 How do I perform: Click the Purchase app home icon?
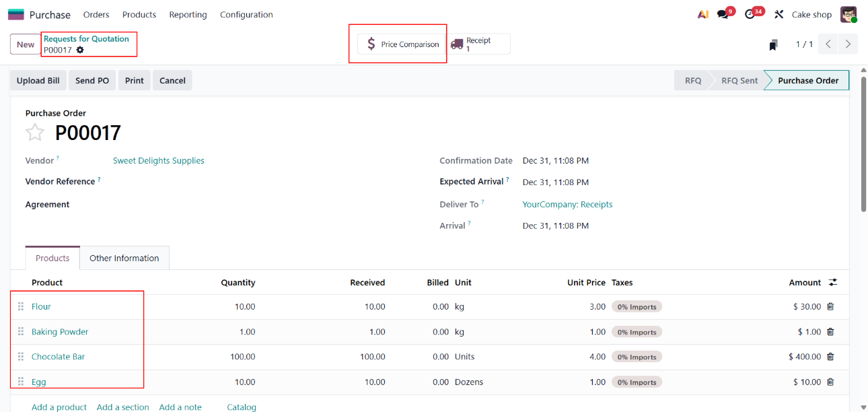[16, 15]
